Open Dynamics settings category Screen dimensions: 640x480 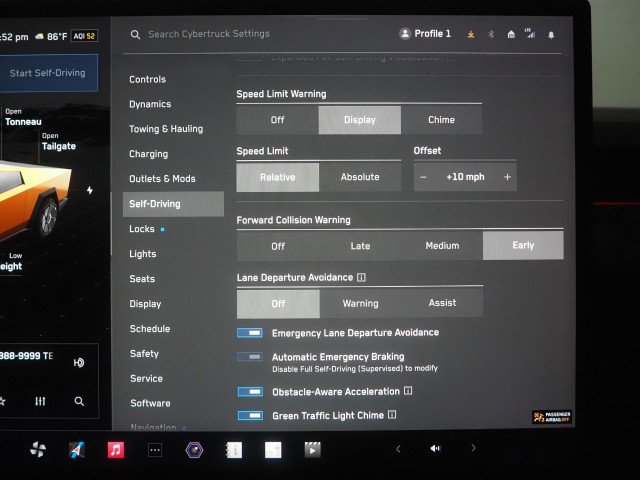150,104
